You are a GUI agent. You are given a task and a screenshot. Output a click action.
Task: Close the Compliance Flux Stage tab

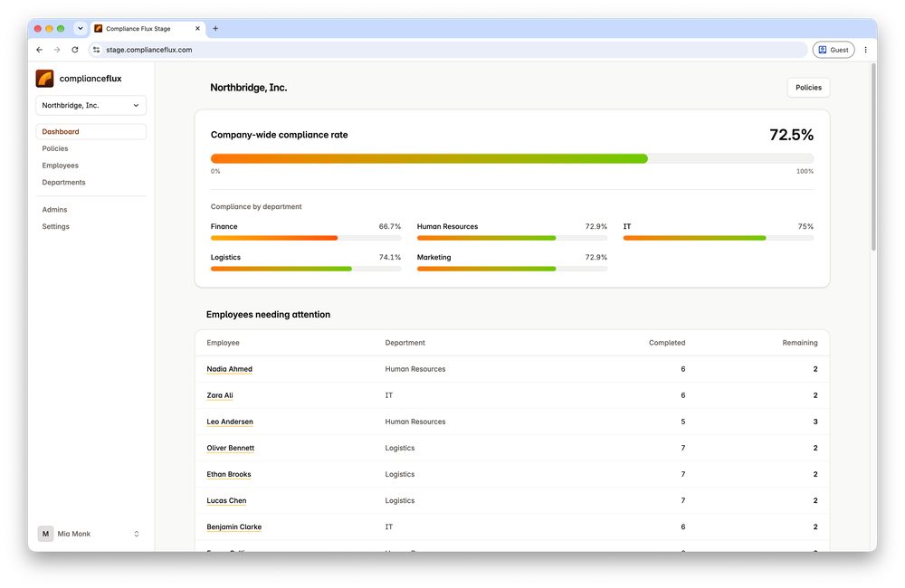[x=197, y=28]
